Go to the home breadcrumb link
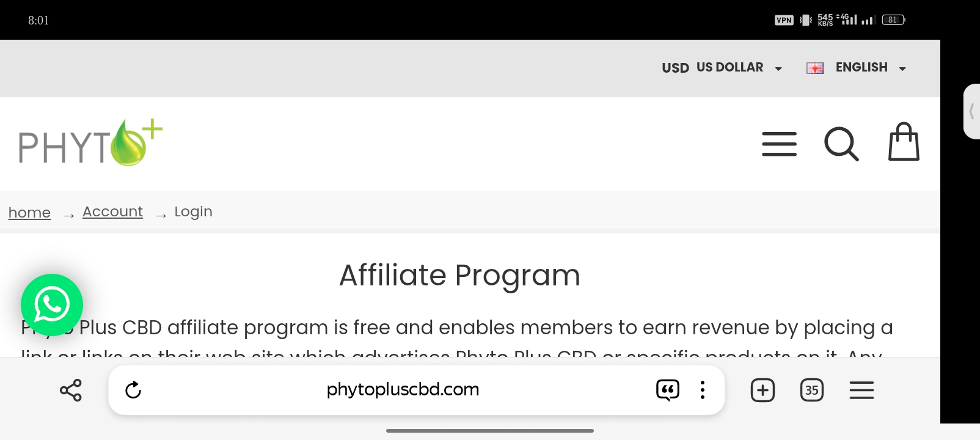This screenshot has height=440, width=980. pyautogui.click(x=29, y=213)
